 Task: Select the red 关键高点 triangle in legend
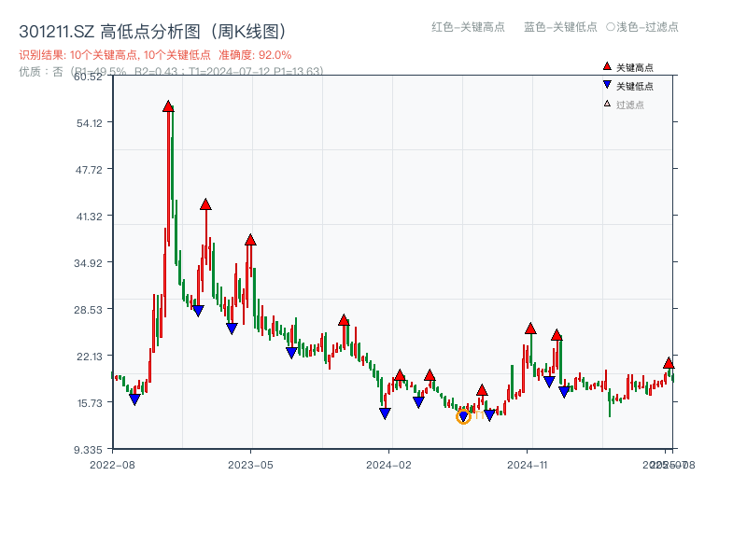tap(605, 65)
